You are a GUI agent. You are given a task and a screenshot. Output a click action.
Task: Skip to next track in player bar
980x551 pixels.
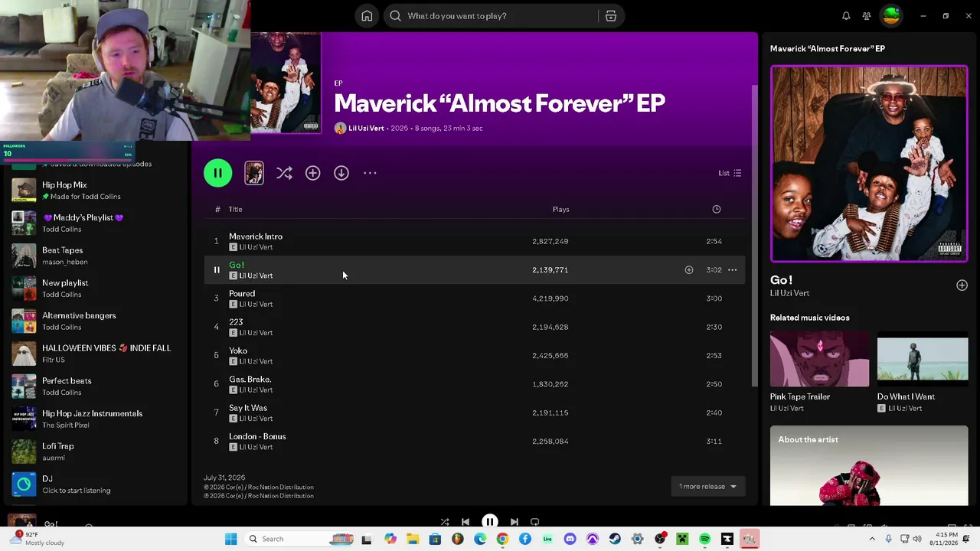click(x=514, y=522)
